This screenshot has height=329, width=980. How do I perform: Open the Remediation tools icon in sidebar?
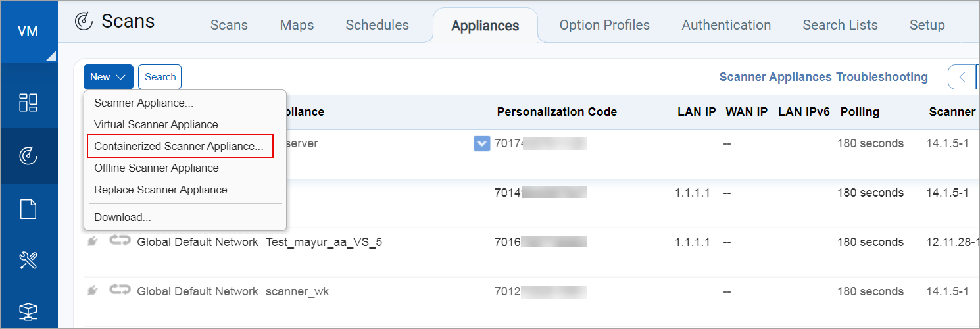28,261
